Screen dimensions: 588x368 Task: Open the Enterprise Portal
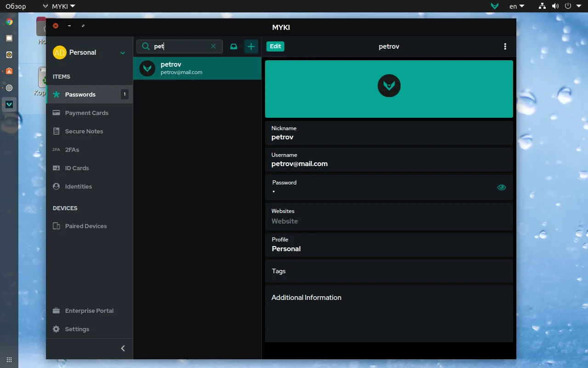(90, 310)
